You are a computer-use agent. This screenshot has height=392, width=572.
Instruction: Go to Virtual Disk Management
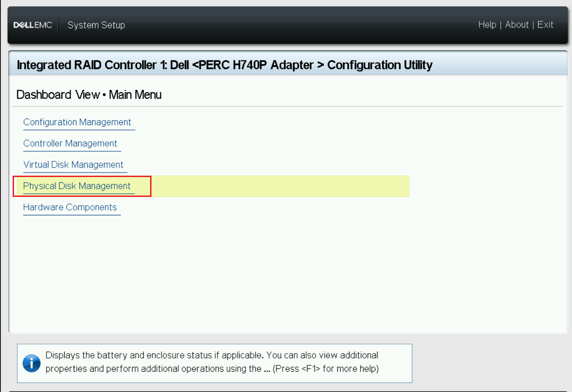(73, 165)
